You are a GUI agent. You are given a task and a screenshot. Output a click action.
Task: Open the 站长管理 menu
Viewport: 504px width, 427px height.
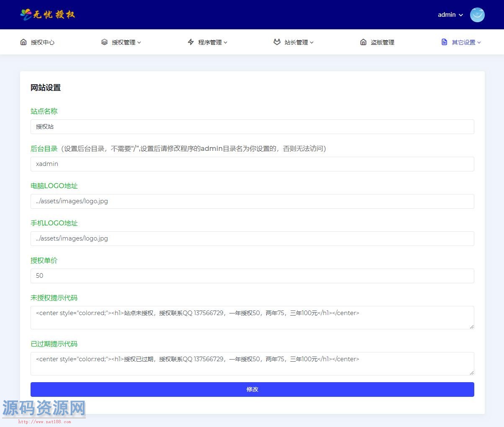tap(296, 42)
